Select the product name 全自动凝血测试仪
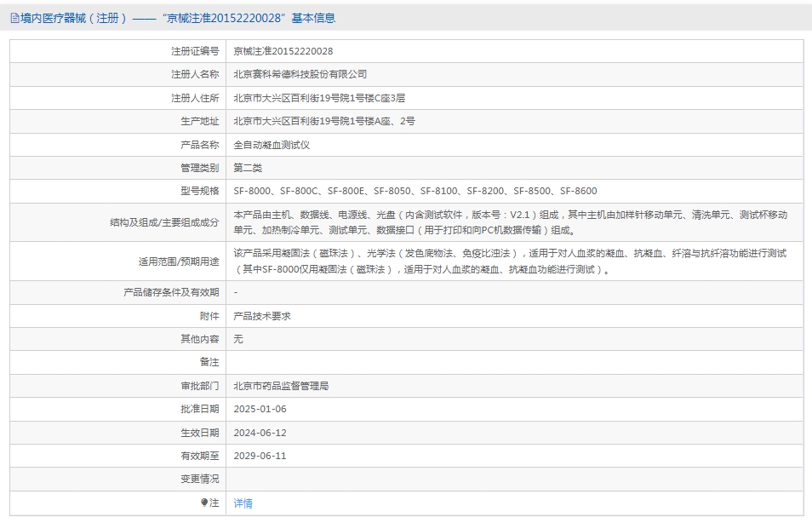This screenshot has width=812, height=523. pyautogui.click(x=271, y=144)
